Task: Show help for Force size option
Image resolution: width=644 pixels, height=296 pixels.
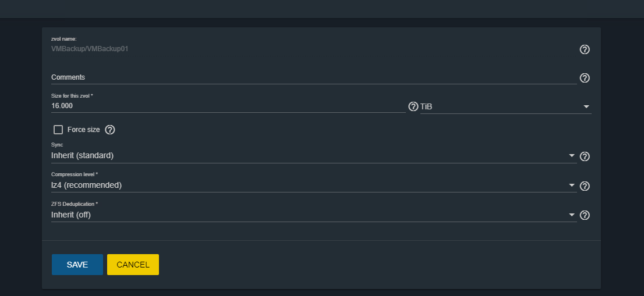Action: (x=109, y=130)
